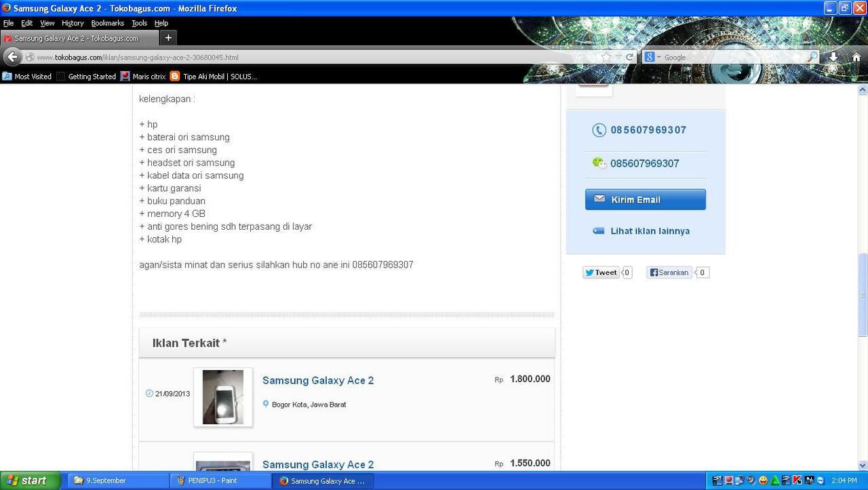Click the Facebook Sarankan button
Screen dimensions: 868x490
pyautogui.click(x=669, y=272)
